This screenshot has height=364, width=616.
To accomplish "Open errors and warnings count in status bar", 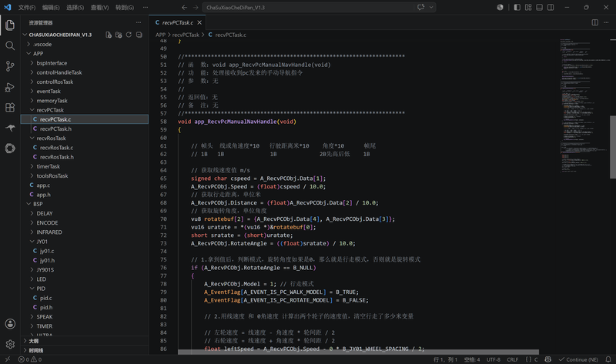I will [x=30, y=359].
